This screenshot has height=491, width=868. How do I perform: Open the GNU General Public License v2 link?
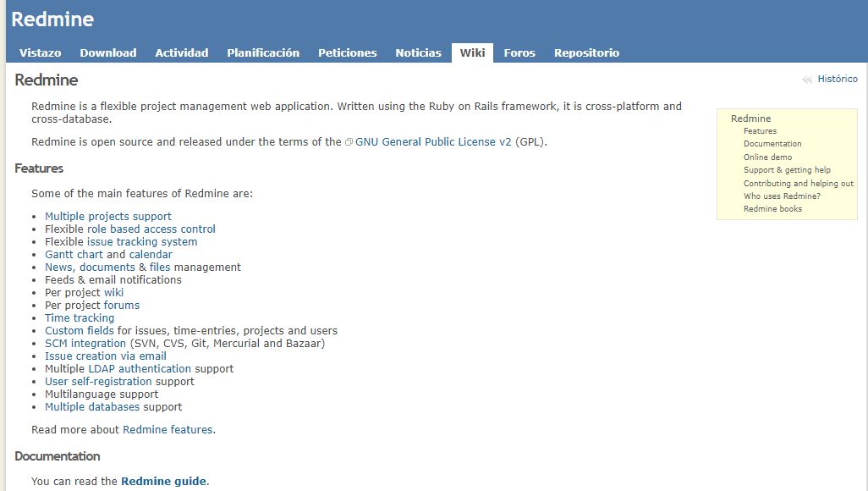point(433,142)
